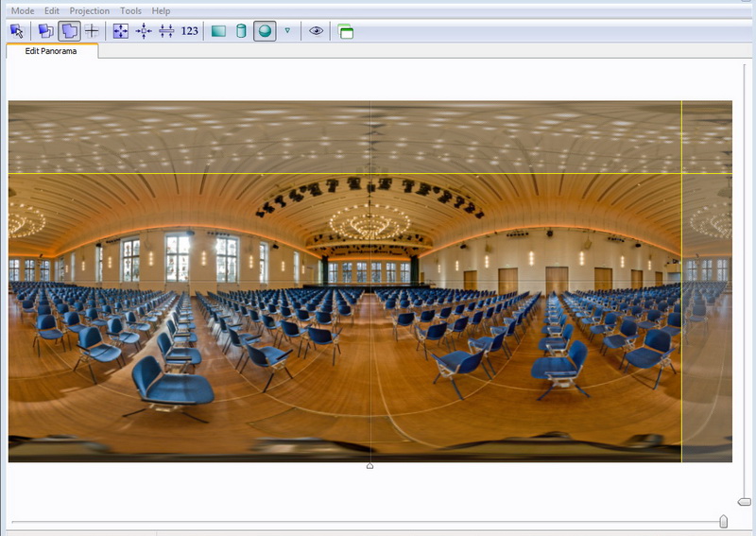Image resolution: width=756 pixels, height=536 pixels.
Task: Open numerical transform via the 123 icon
Action: [x=190, y=31]
